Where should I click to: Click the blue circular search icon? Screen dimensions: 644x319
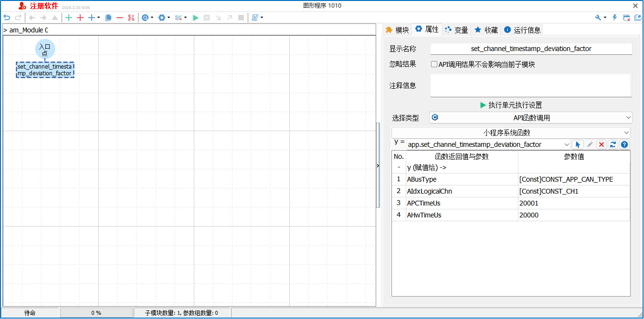click(x=145, y=18)
